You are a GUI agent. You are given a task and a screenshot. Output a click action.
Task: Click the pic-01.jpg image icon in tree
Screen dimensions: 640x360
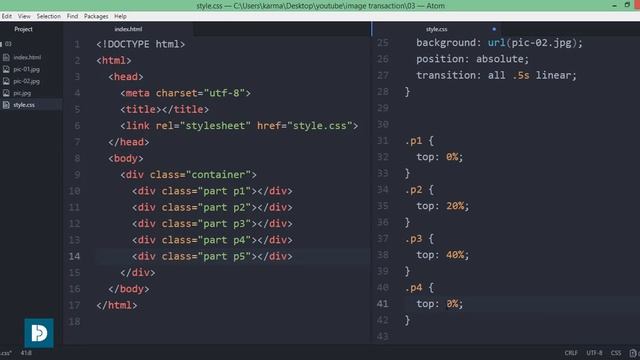coord(6,69)
